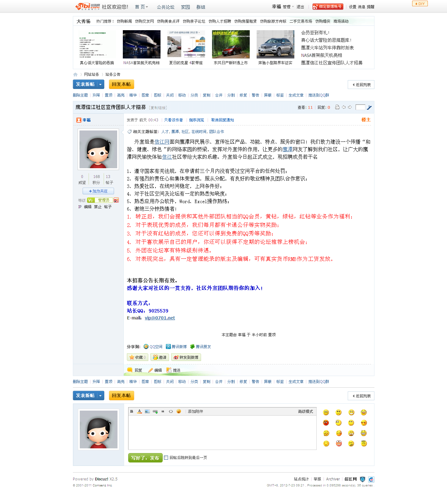Open the 管理 dropdown in the top bar
447x504 pixels.
288,7
